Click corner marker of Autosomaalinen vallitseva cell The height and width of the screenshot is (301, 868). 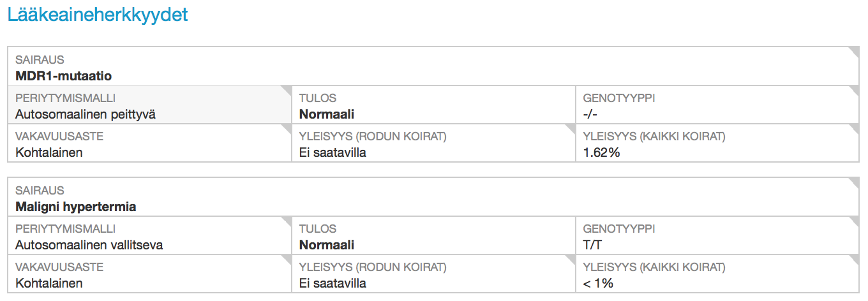pos(286,221)
